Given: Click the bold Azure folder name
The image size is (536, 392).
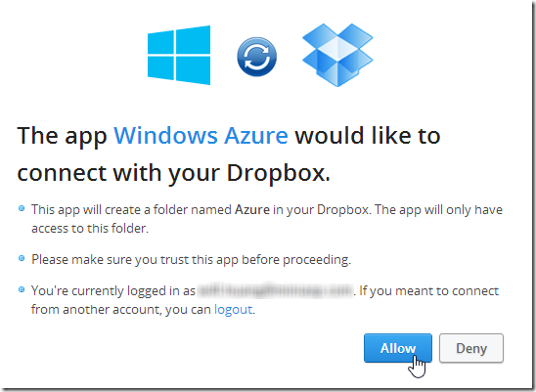Looking at the screenshot, I should pyautogui.click(x=252, y=209).
